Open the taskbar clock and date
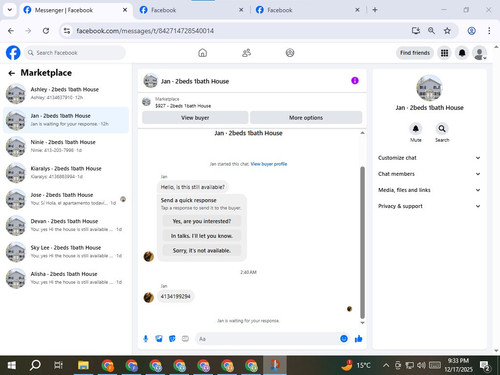 coord(458,365)
